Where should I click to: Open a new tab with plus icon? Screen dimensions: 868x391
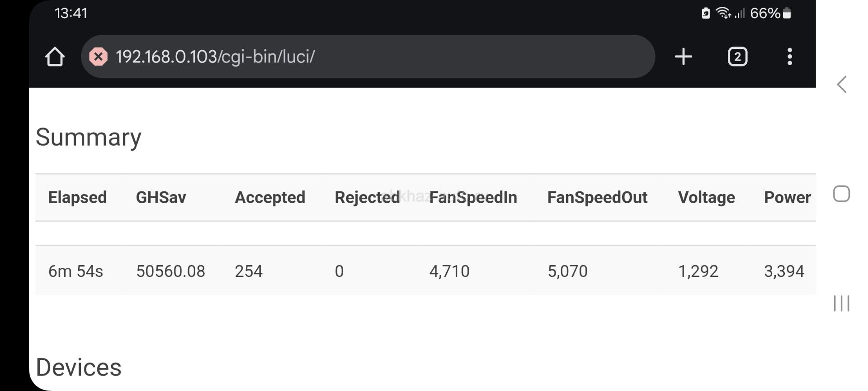pyautogui.click(x=683, y=57)
